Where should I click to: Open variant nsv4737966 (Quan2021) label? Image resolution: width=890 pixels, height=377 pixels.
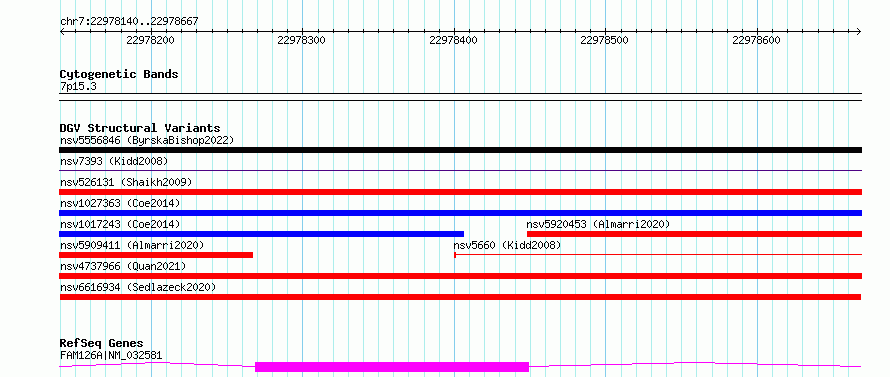coord(123,266)
